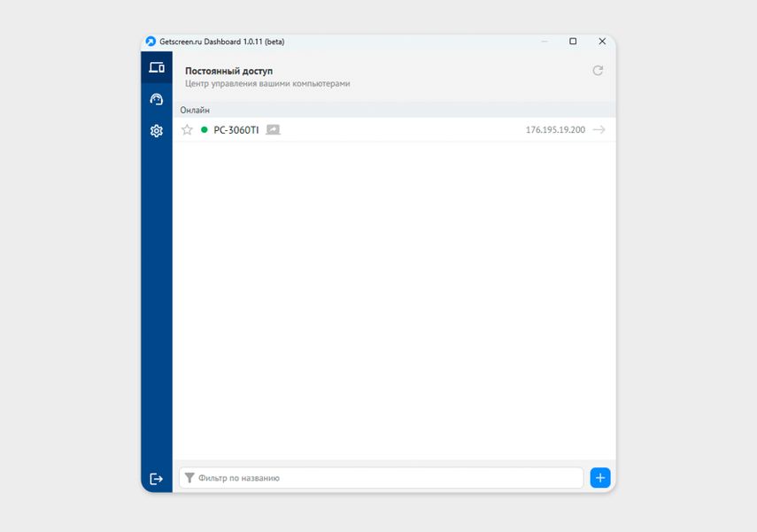This screenshot has width=757, height=532.
Task: Click the logout icon at sidebar bottom
Action: (x=157, y=478)
